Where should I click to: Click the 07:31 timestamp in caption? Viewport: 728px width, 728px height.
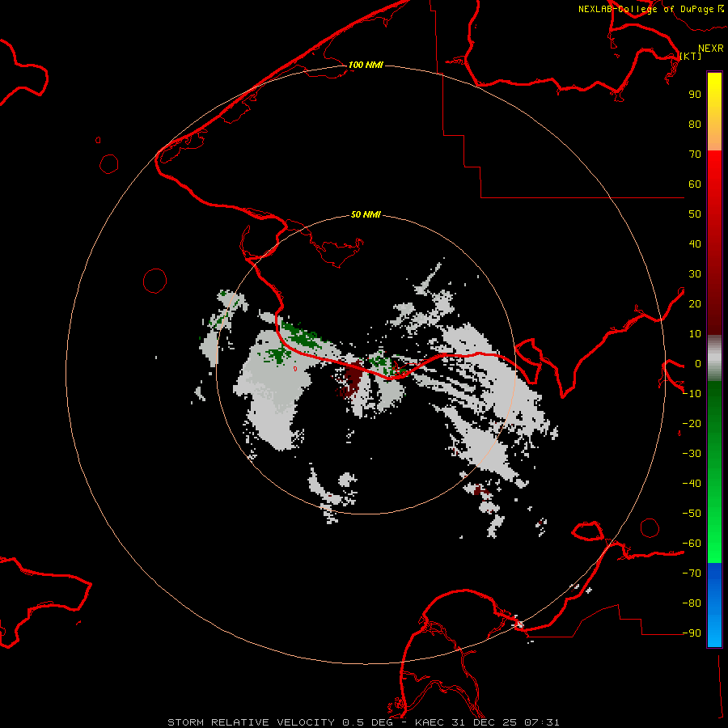(x=542, y=722)
